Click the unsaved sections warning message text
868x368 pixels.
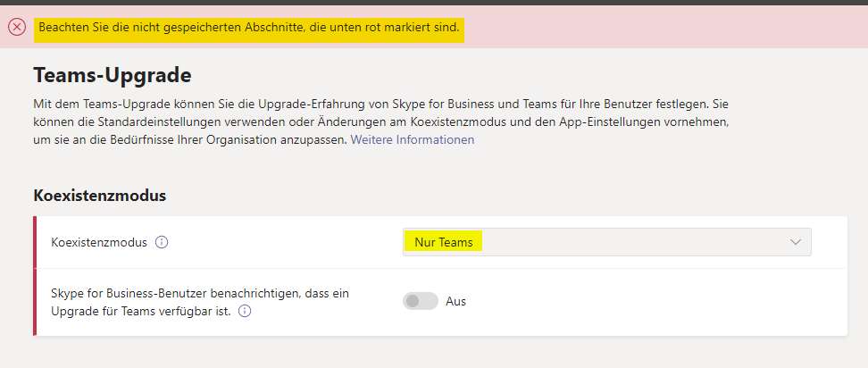pos(249,27)
